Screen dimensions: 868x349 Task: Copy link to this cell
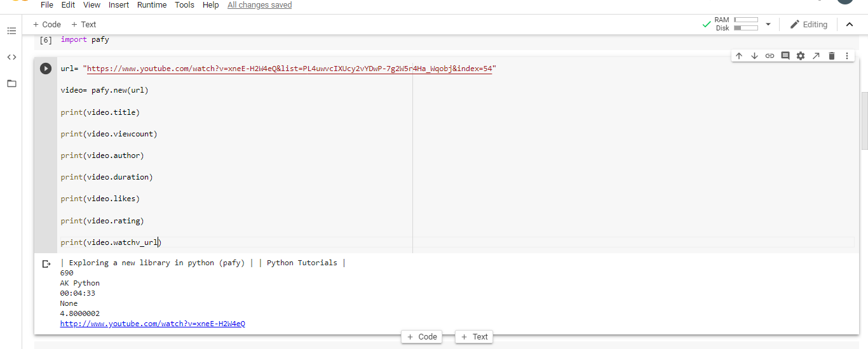coord(770,56)
